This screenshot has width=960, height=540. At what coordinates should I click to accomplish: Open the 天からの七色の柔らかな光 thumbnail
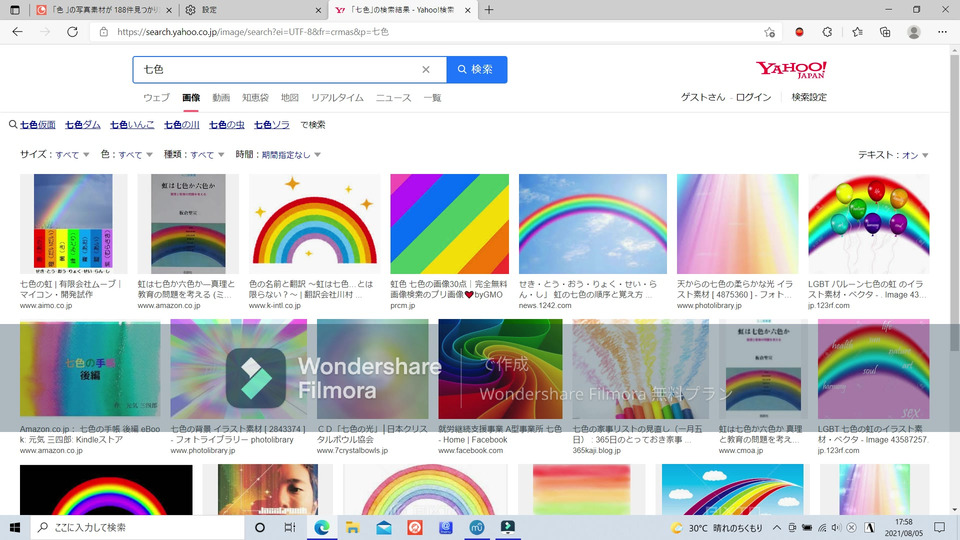point(738,223)
